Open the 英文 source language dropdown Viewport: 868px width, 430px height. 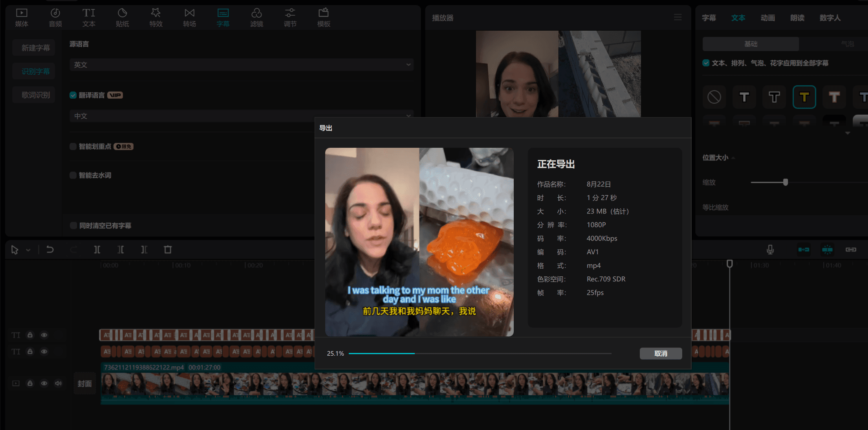click(x=241, y=64)
